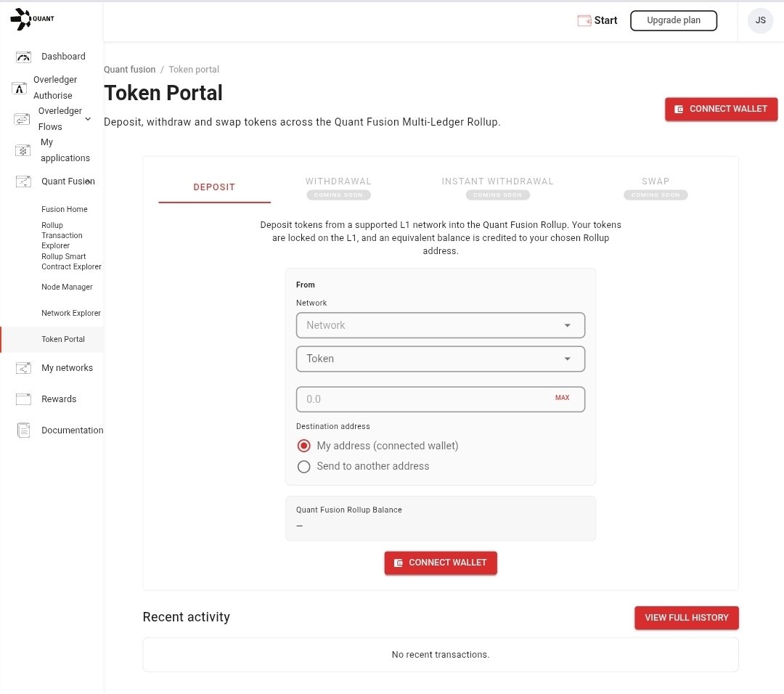Screen dimensions: 784x694
Task: Click the wallet icon beside Start
Action: 584,20
